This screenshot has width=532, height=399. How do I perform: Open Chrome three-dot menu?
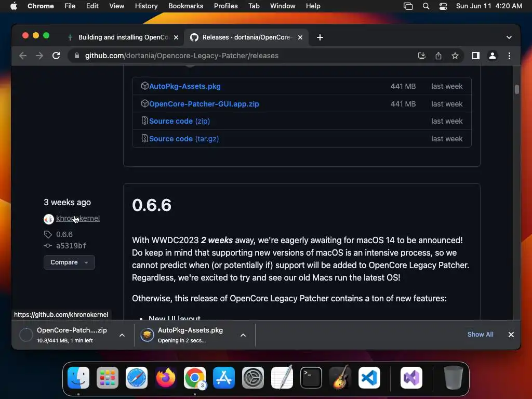pyautogui.click(x=509, y=56)
